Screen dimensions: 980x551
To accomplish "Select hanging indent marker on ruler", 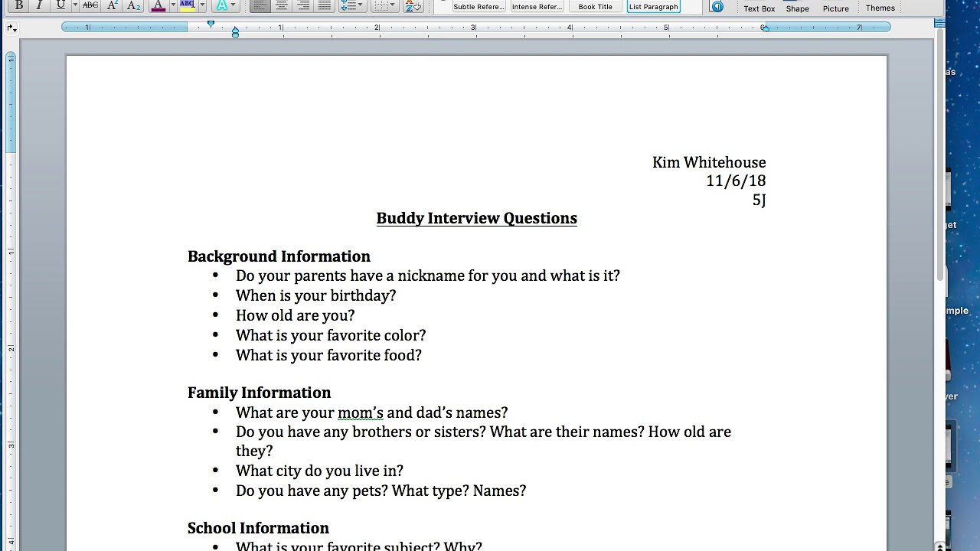I will point(235,32).
